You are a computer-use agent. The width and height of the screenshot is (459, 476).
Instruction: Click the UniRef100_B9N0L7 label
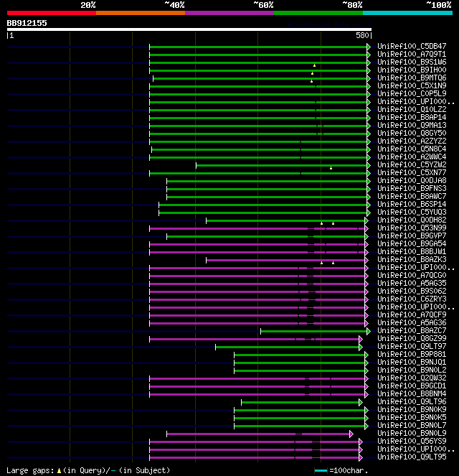coord(412,425)
